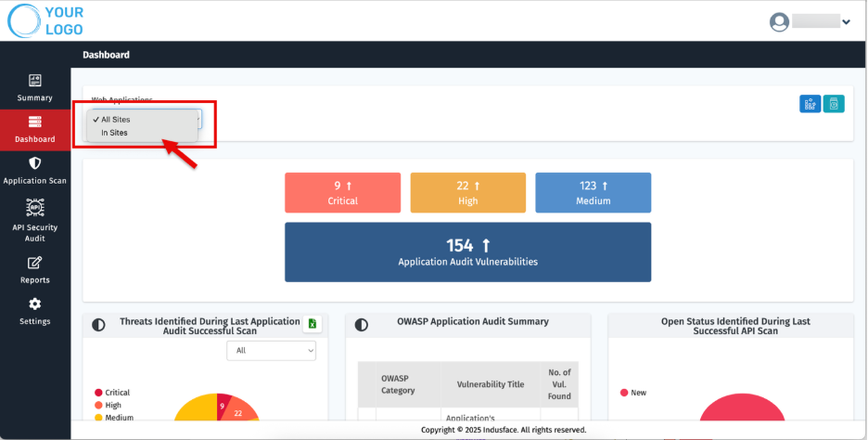Click the Dashboard page title
The image size is (868, 440).
[107, 55]
